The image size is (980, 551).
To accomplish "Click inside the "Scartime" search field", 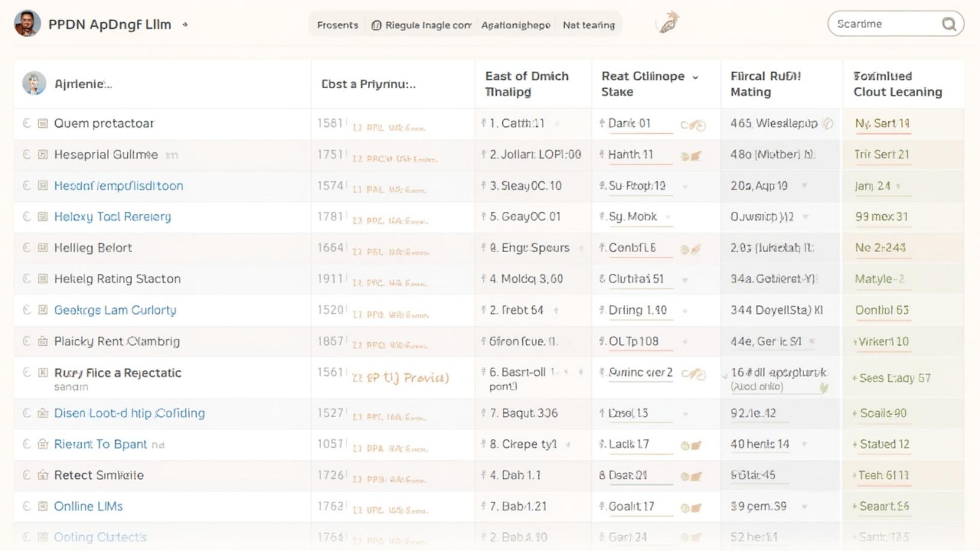I will (882, 23).
